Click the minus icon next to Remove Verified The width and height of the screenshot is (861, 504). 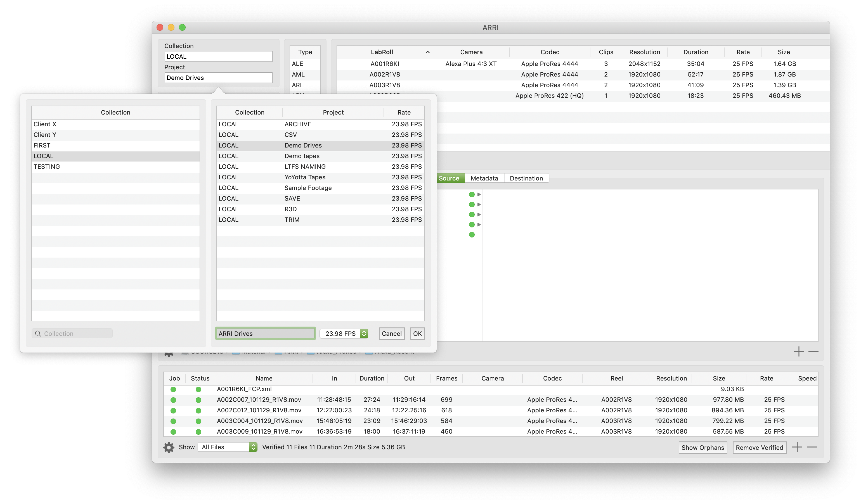[812, 447]
